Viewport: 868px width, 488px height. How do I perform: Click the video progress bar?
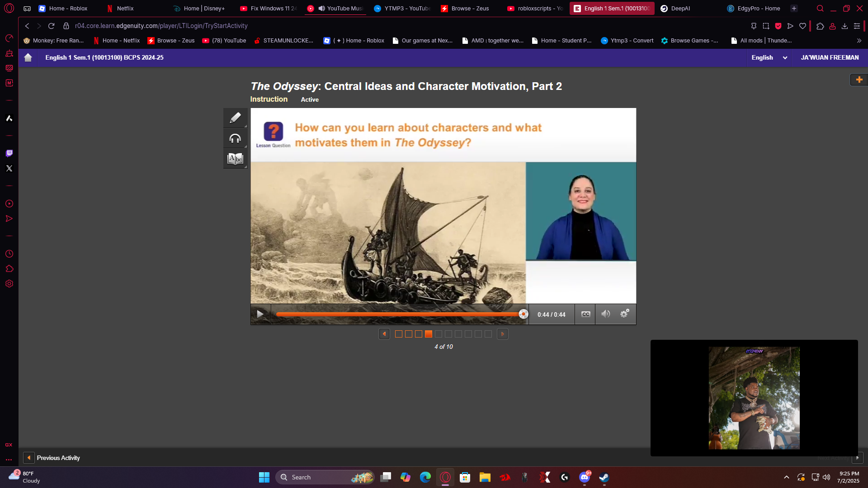click(x=400, y=314)
